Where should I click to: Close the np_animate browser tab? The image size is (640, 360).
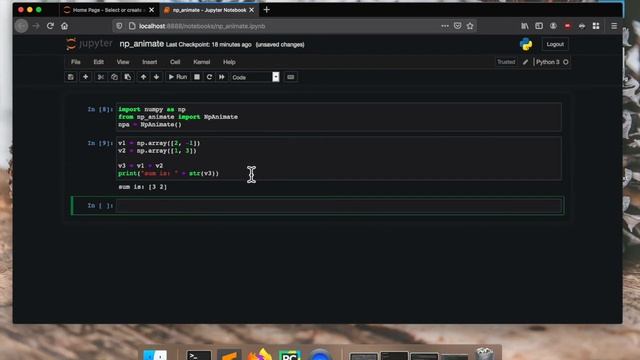pos(251,10)
